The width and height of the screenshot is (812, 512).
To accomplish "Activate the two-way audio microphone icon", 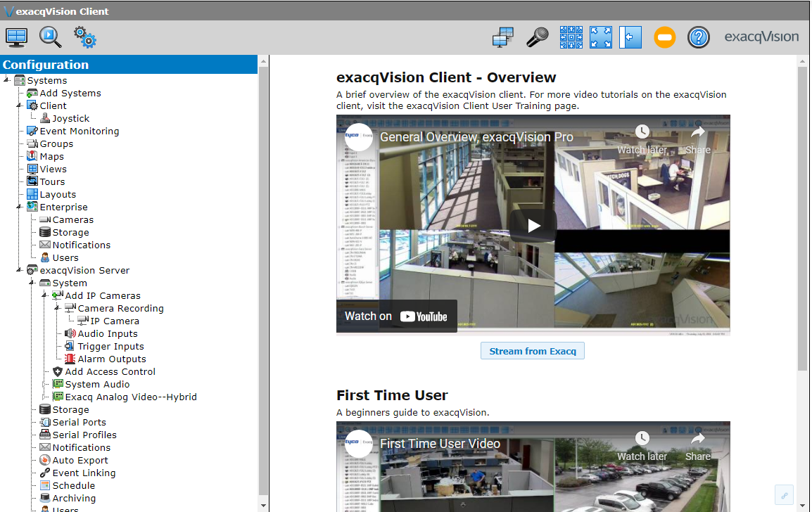I will click(537, 37).
